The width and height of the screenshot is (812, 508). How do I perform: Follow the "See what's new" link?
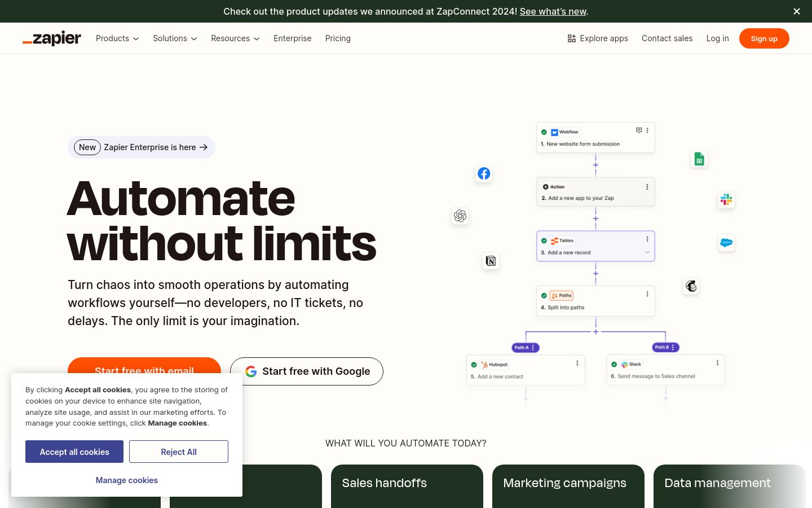553,11
